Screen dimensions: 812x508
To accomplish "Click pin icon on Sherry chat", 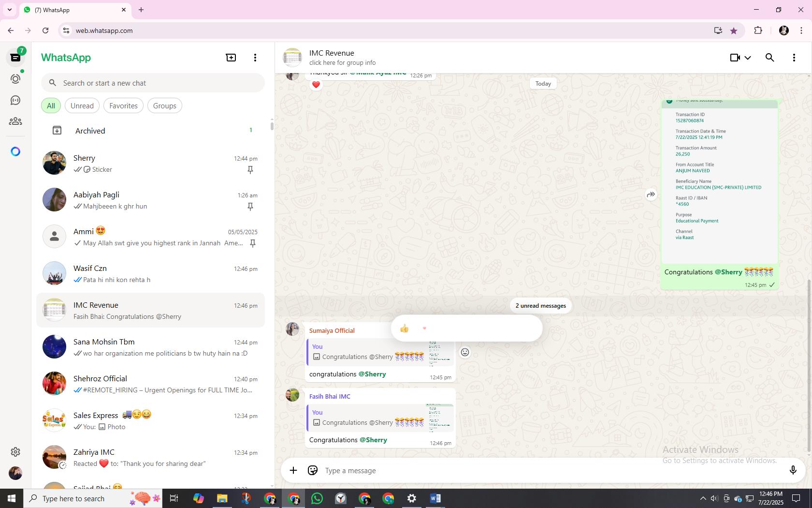I will [250, 170].
